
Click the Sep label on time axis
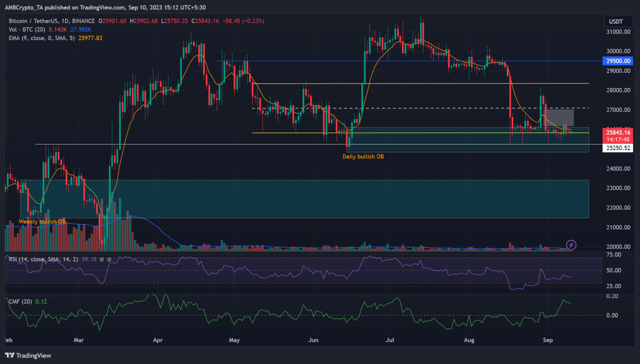[547, 340]
